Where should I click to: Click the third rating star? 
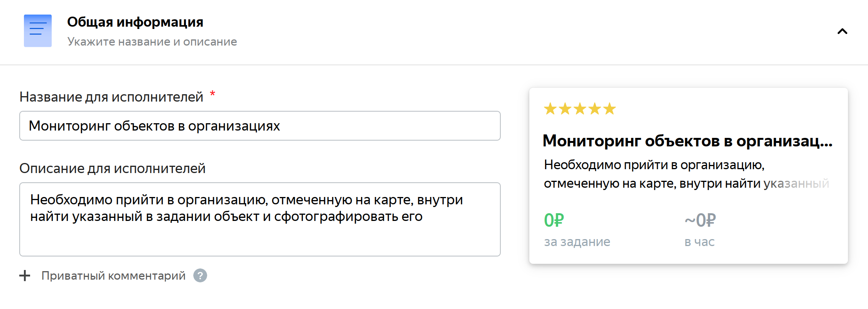point(580,109)
